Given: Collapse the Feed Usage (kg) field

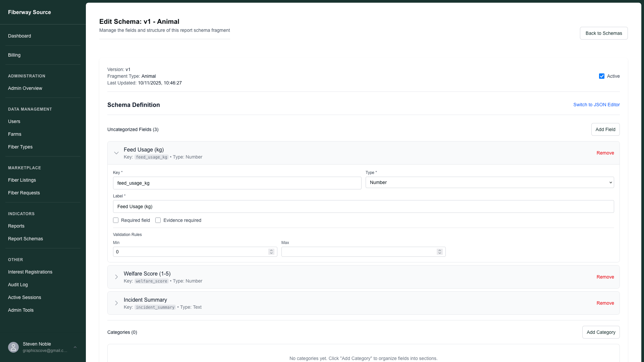Looking at the screenshot, I should [x=116, y=153].
